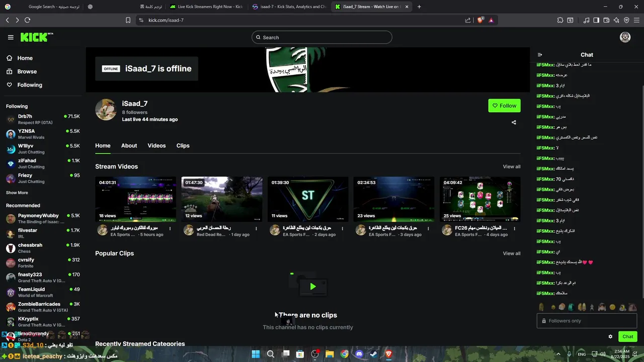Screen dimensions: 644x362
Task: Click the green Chat send button
Action: 628,337
